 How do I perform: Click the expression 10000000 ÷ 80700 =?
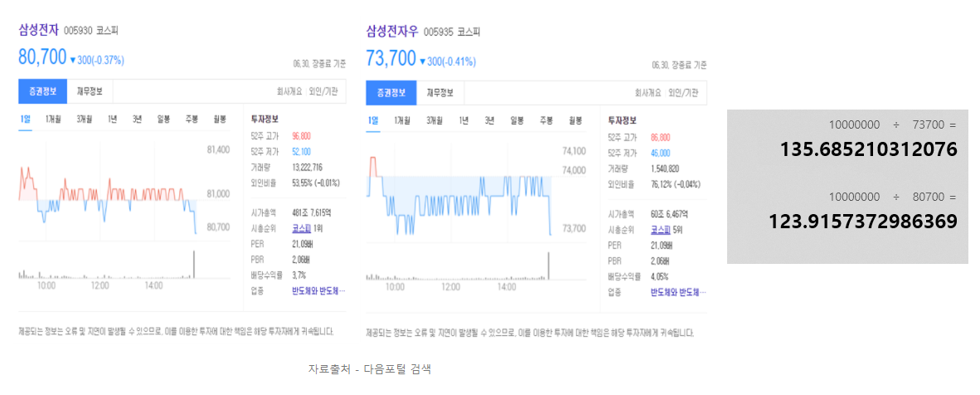pos(892,197)
